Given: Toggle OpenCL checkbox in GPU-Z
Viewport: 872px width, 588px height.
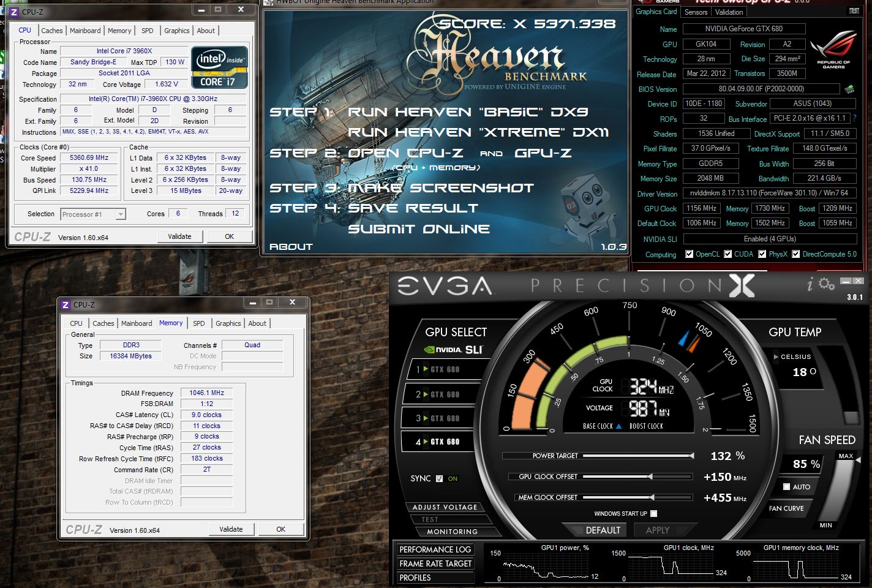Looking at the screenshot, I should point(690,254).
